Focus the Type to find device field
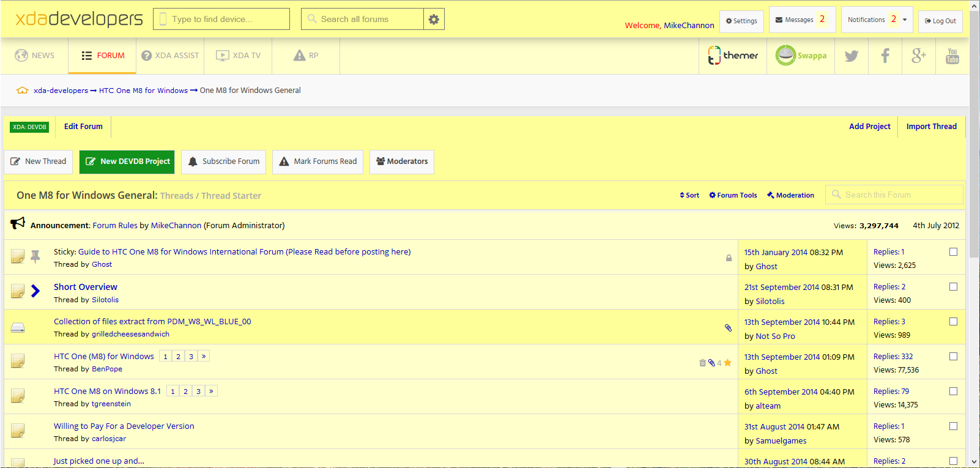Viewport: 980px width, 468px height. click(x=221, y=19)
